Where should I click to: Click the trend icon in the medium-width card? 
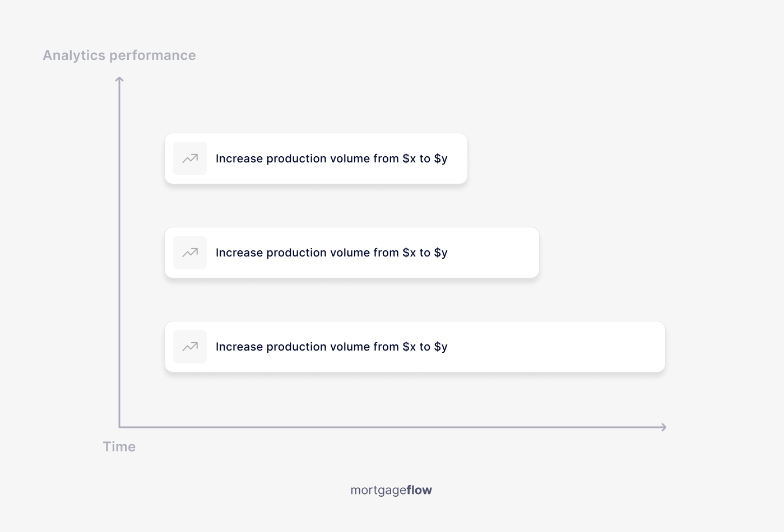(x=190, y=253)
